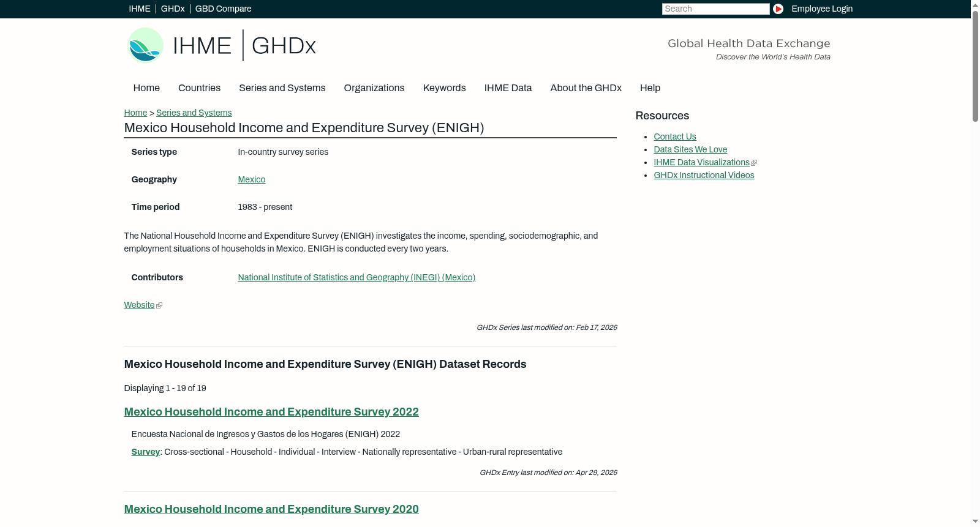Open the Series and Systems menu
980x527 pixels.
click(282, 88)
